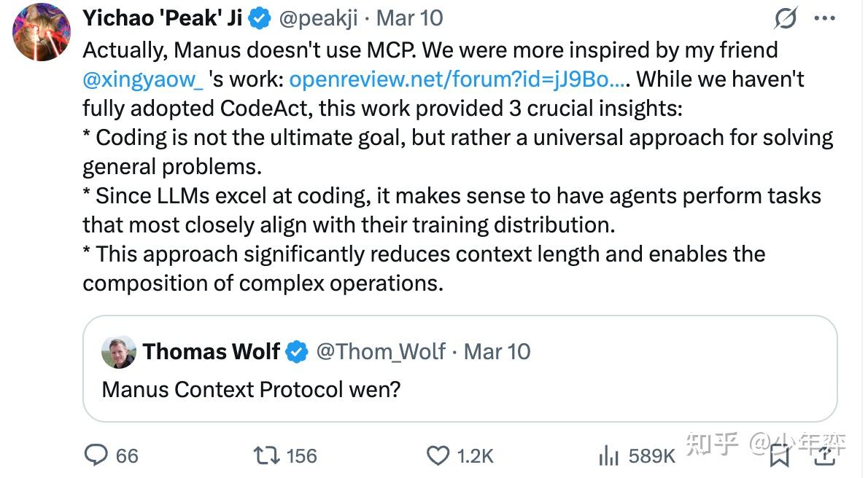Open the three-dot more options menu
Viewport: 868px width, 478px height.
824,18
